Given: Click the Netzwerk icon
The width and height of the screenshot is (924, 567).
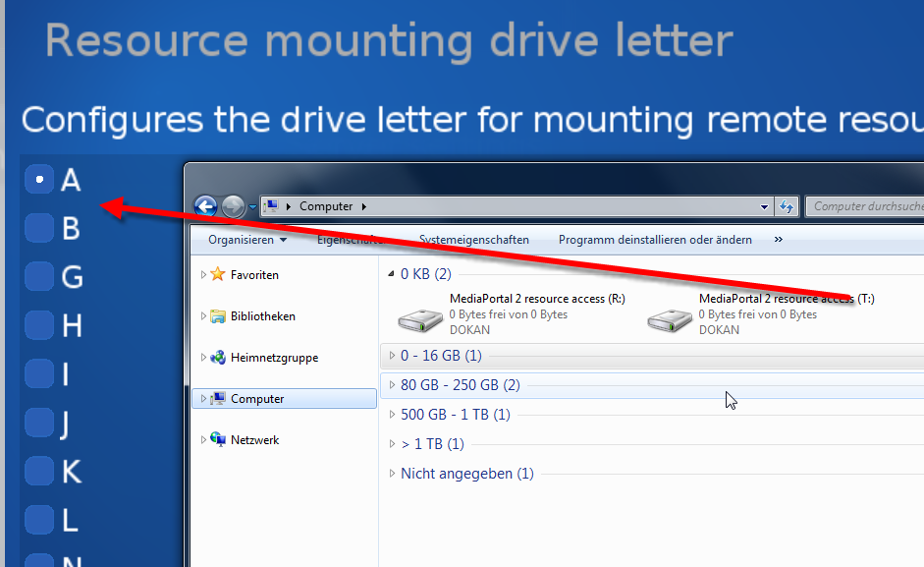Looking at the screenshot, I should [x=218, y=440].
